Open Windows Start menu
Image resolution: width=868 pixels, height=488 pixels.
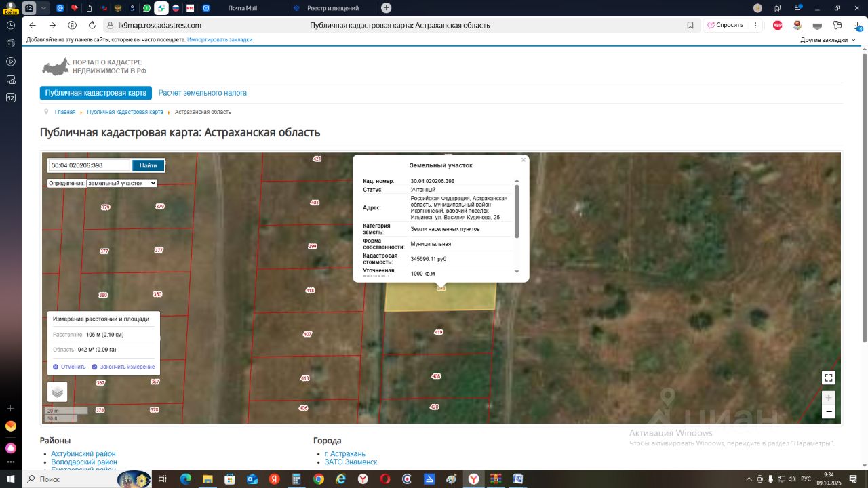(10, 479)
